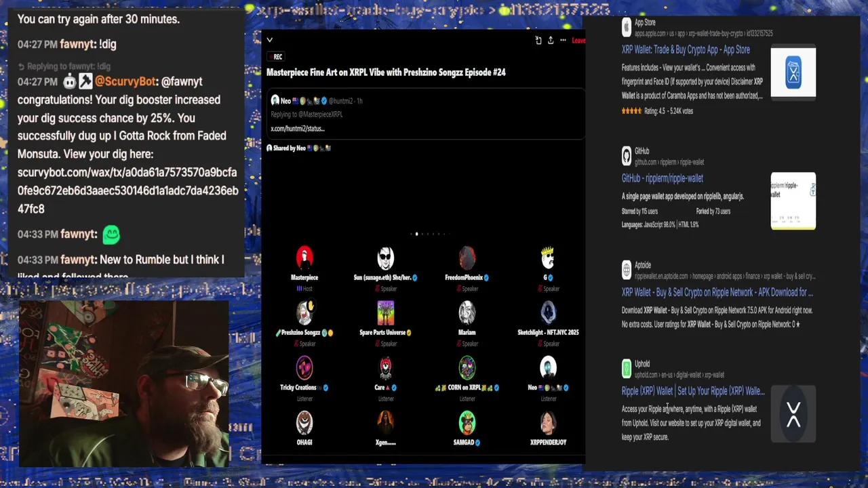Open the Xgen listener avatar
This screenshot has height=488, width=868.
386,422
